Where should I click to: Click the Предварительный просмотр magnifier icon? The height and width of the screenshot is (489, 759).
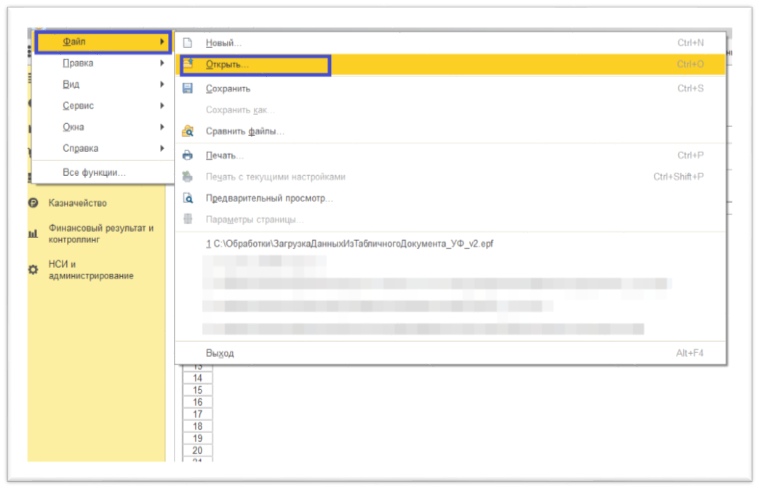point(187,198)
